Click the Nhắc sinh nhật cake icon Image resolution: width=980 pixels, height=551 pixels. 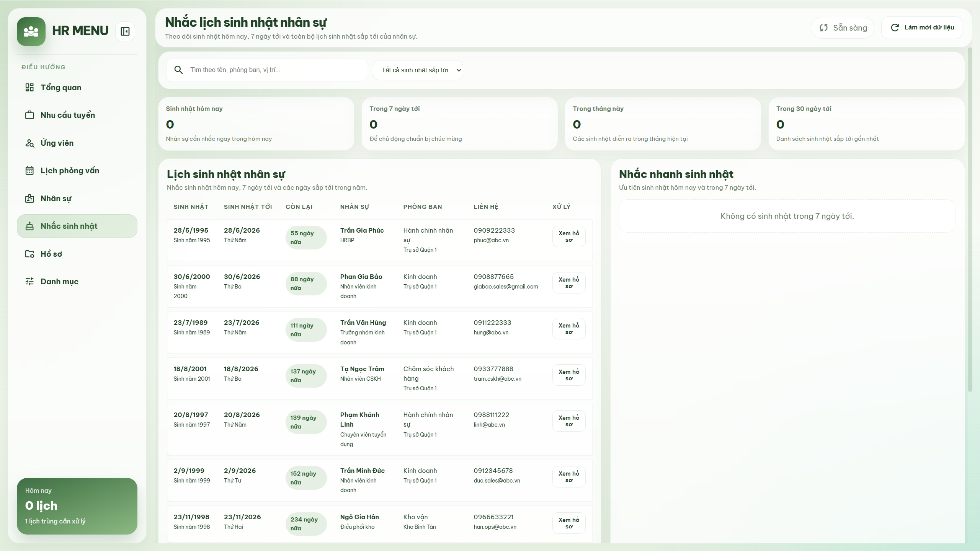tap(30, 226)
